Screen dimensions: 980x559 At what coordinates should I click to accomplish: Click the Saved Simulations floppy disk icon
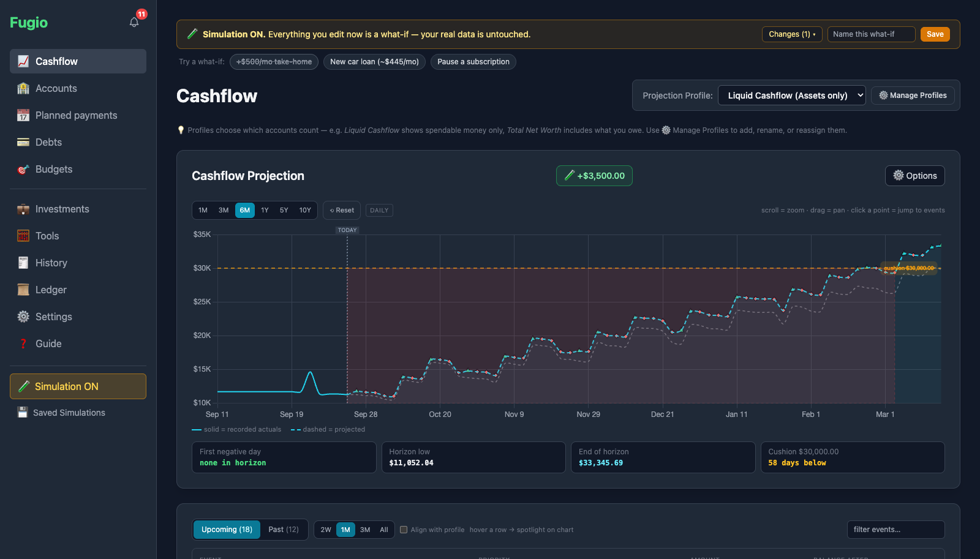(x=23, y=413)
